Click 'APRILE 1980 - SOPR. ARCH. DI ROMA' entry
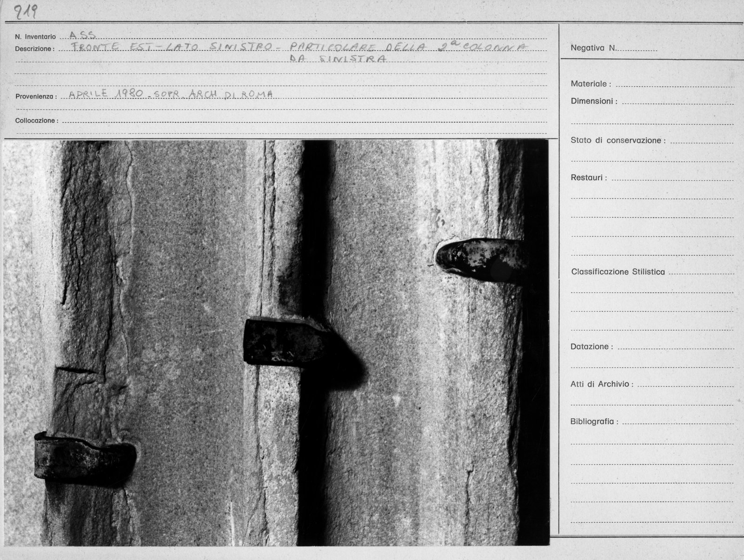 click(x=171, y=93)
